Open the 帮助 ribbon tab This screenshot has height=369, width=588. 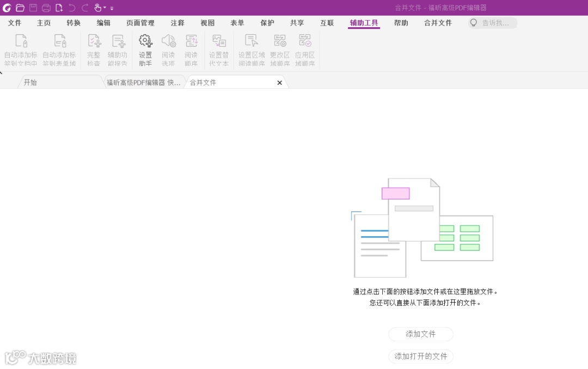point(401,23)
